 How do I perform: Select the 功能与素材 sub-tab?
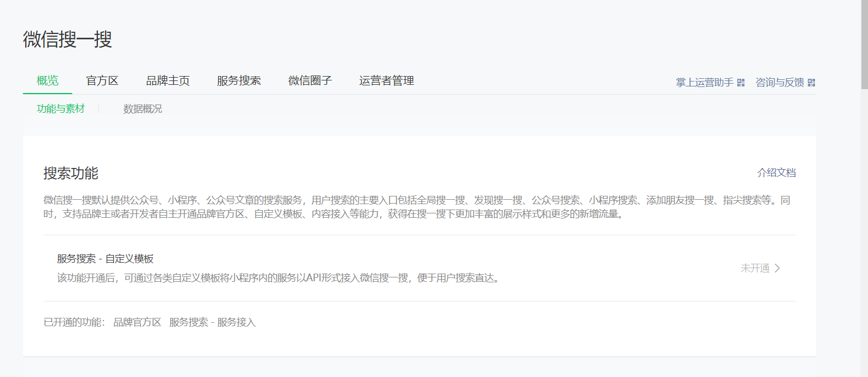coord(61,109)
